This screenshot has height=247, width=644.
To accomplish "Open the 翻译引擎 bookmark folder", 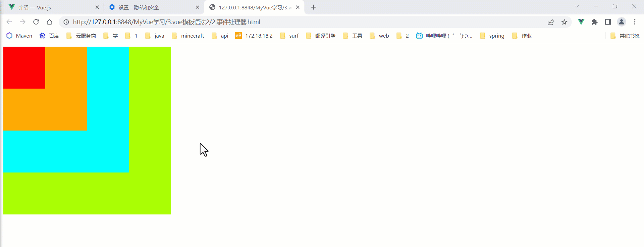I will pos(321,36).
